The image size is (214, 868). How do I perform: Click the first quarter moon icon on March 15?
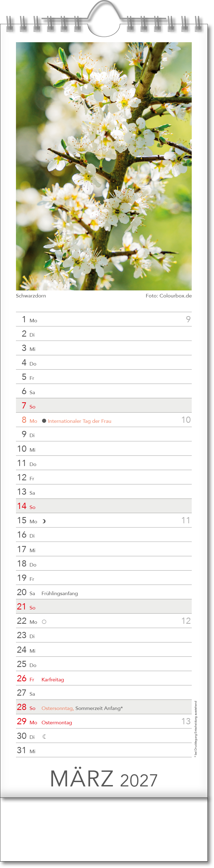(44, 521)
